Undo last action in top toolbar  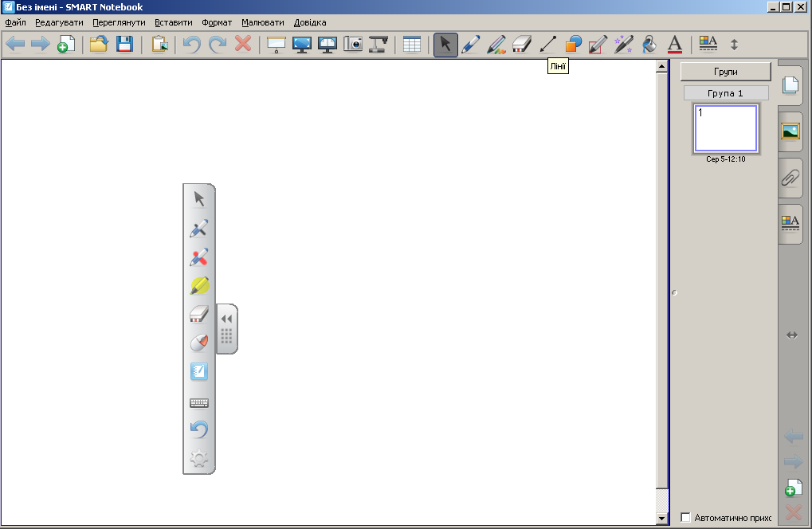pos(192,45)
